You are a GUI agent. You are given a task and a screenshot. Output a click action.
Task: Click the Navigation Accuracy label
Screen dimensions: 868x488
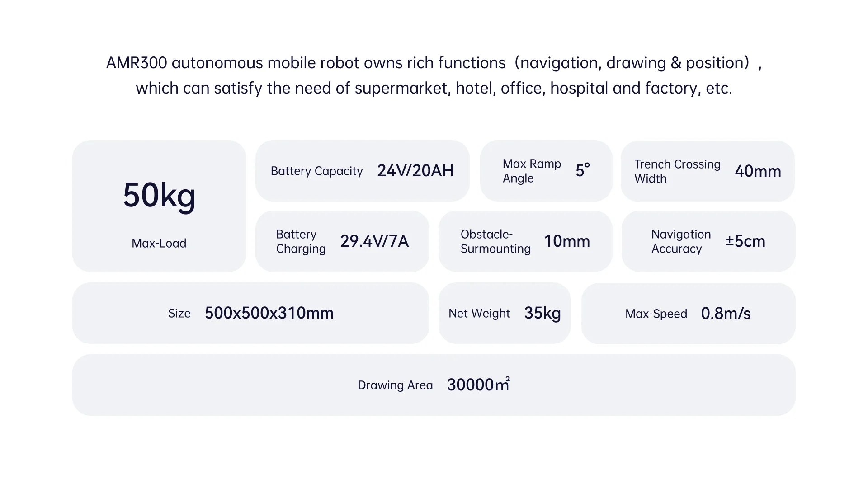point(681,241)
